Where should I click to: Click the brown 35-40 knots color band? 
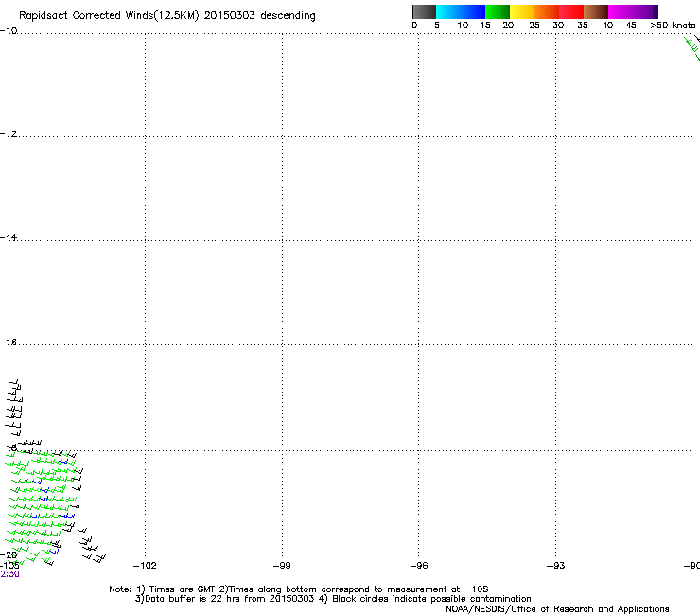tap(596, 11)
